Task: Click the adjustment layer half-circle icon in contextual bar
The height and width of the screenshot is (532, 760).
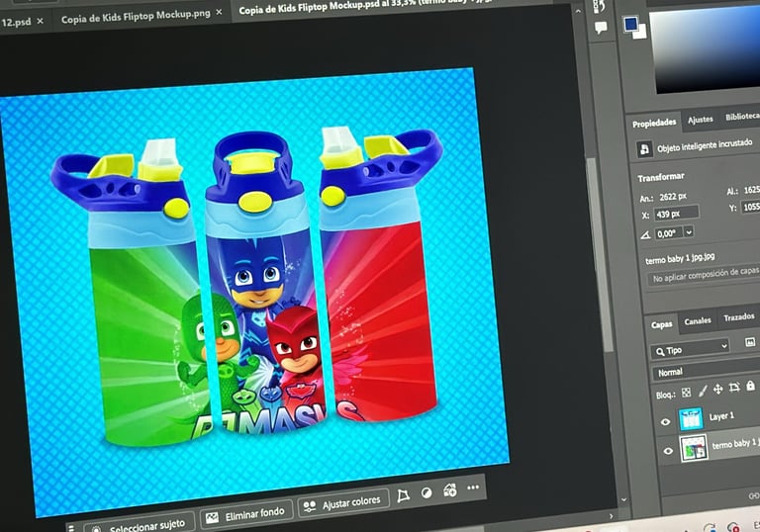Action: (427, 493)
